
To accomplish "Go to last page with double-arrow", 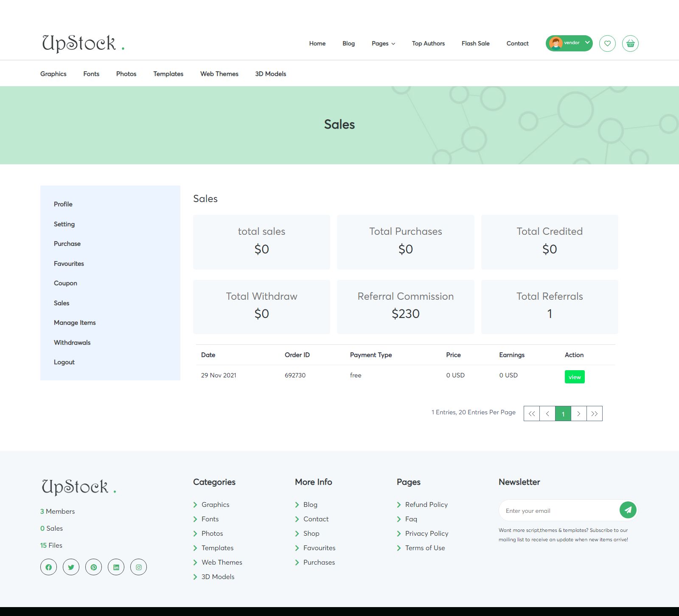I will (x=595, y=413).
